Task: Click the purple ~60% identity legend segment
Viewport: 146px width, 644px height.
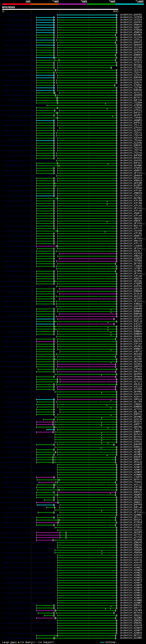Action: 73,4
